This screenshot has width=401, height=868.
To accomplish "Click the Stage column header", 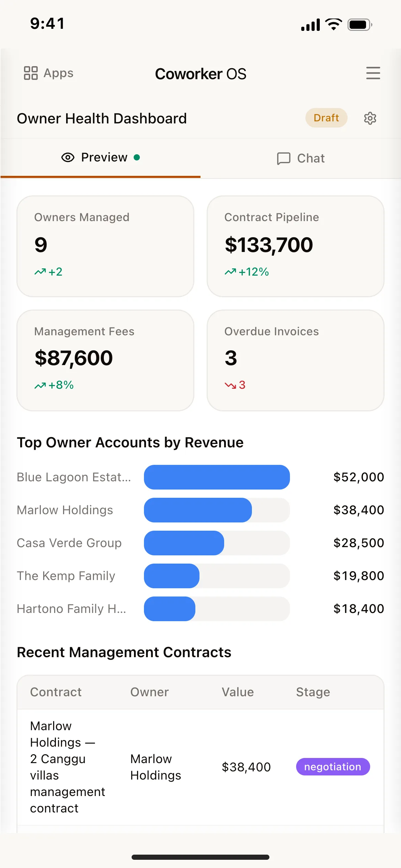I will [313, 692].
